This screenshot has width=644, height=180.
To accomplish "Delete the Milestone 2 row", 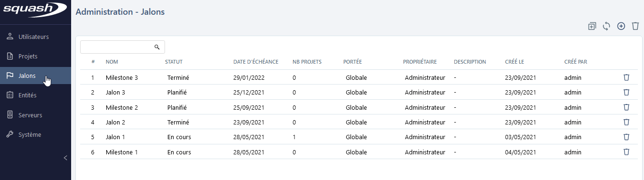I will coord(626,107).
